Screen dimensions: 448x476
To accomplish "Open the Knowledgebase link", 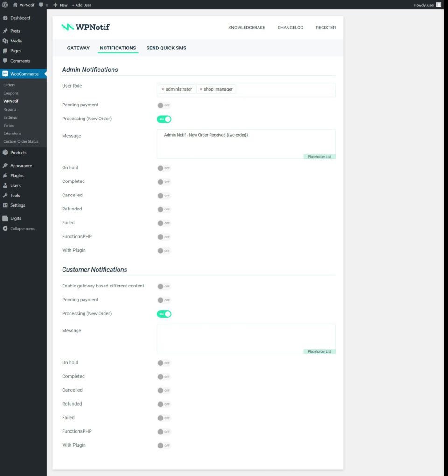I will (246, 28).
